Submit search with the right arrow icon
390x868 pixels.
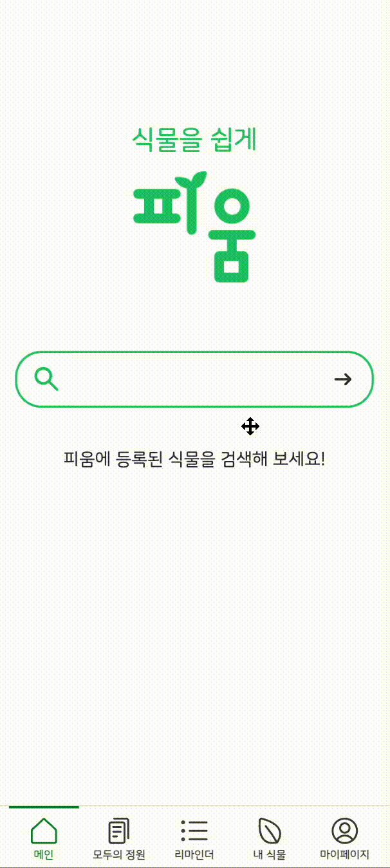(343, 379)
